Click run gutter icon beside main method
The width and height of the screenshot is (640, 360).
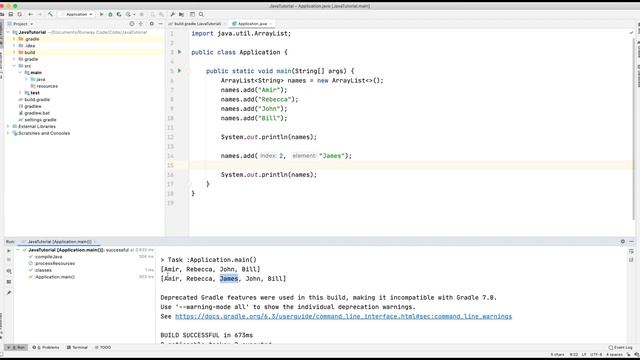180,71
